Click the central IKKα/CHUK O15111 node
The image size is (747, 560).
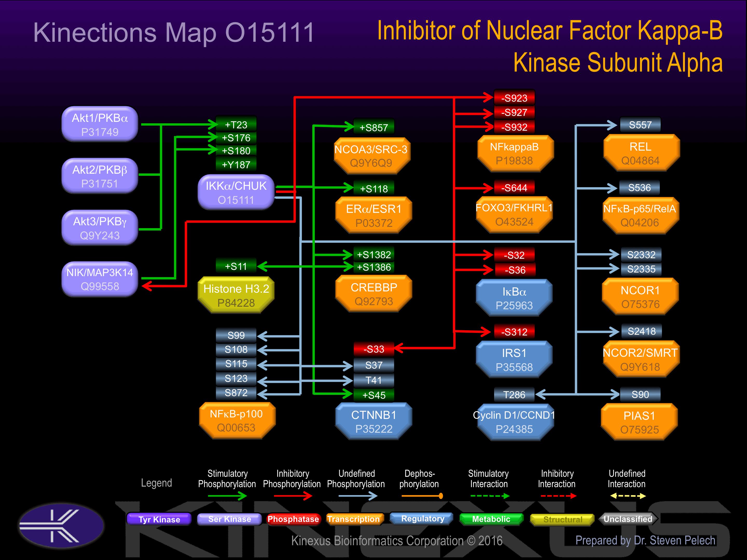(x=236, y=192)
